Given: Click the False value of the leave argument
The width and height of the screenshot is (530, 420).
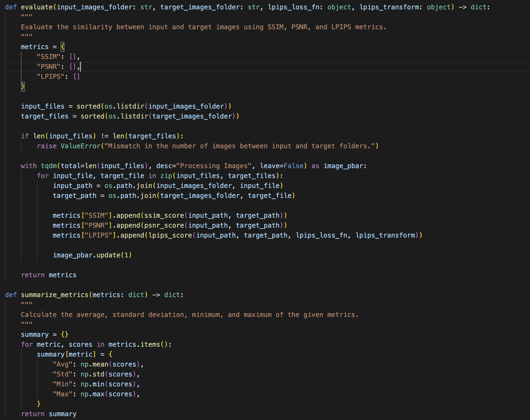Looking at the screenshot, I should click(x=293, y=166).
